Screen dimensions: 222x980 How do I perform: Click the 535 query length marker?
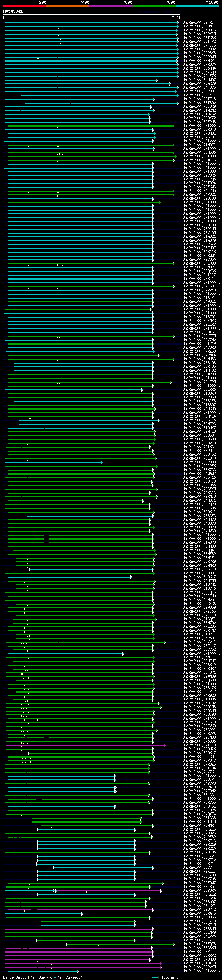coord(175,17)
